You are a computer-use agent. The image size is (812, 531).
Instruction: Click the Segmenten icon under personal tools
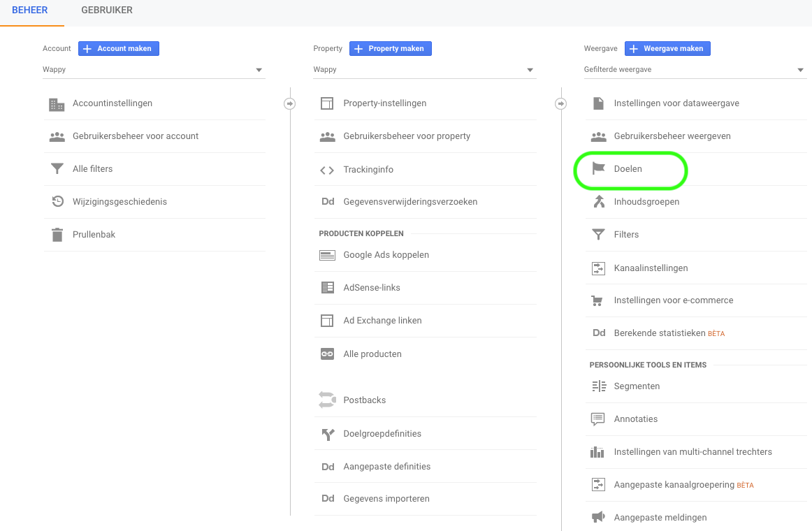click(598, 386)
